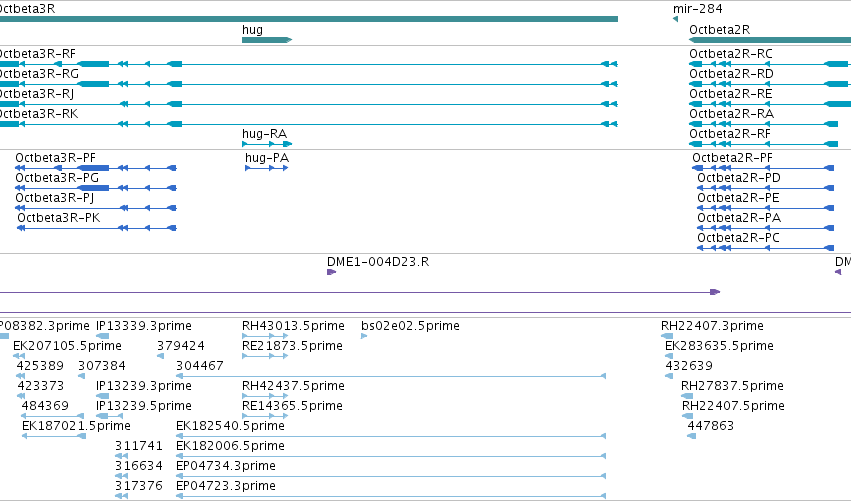Click the 447863 feature label
This screenshot has width=851, height=501.
pyautogui.click(x=710, y=427)
